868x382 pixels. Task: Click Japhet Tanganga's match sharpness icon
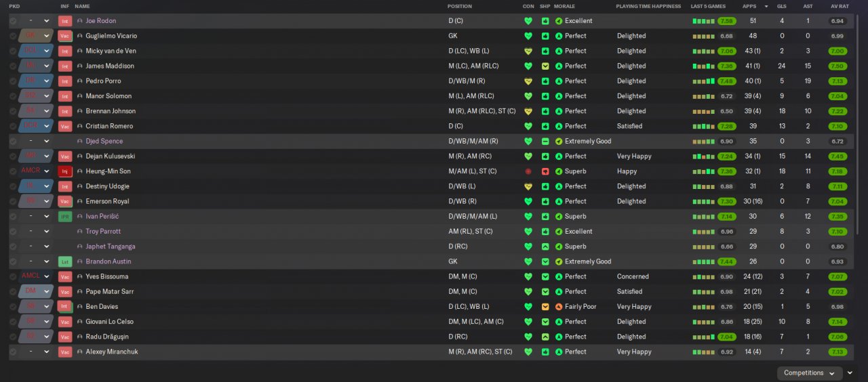click(545, 247)
